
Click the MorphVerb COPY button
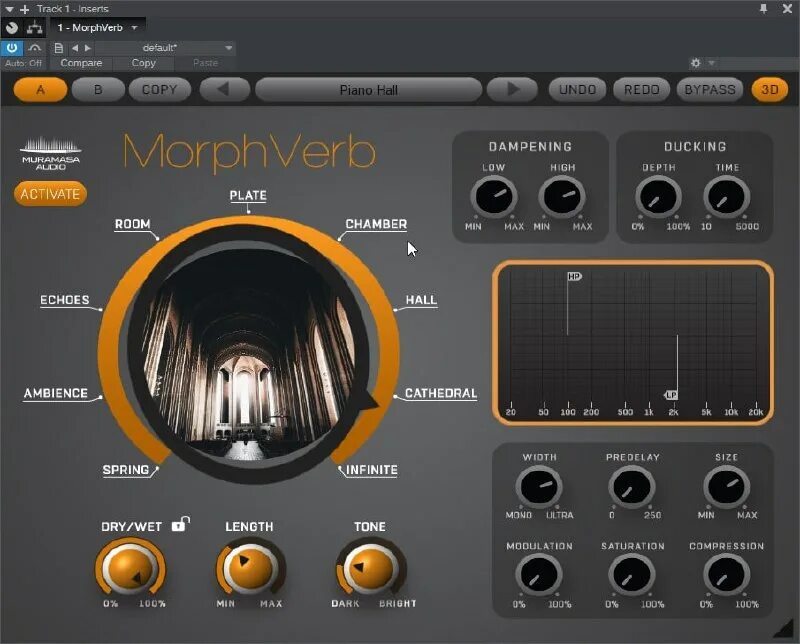160,90
